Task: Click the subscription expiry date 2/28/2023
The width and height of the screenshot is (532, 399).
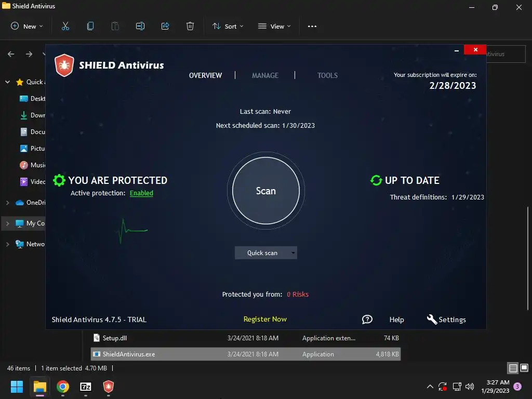Action: click(453, 86)
